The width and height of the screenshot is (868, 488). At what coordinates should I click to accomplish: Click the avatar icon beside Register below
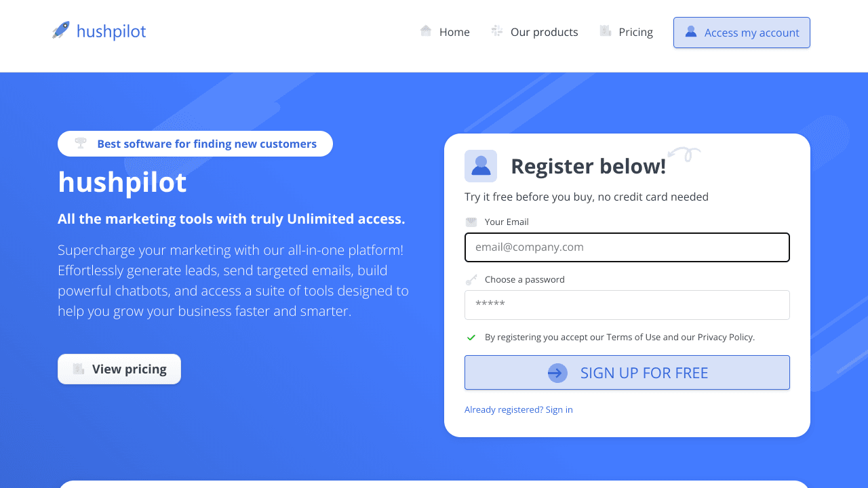tap(481, 166)
